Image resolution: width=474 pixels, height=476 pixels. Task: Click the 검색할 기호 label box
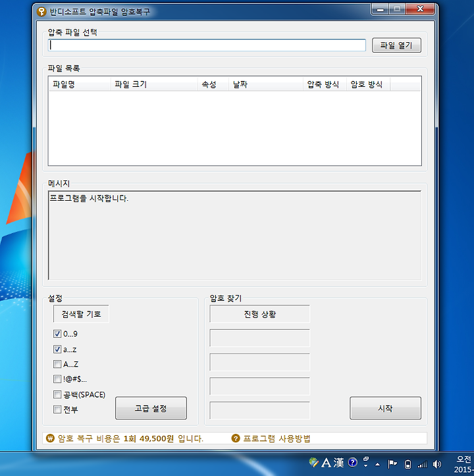coord(81,314)
